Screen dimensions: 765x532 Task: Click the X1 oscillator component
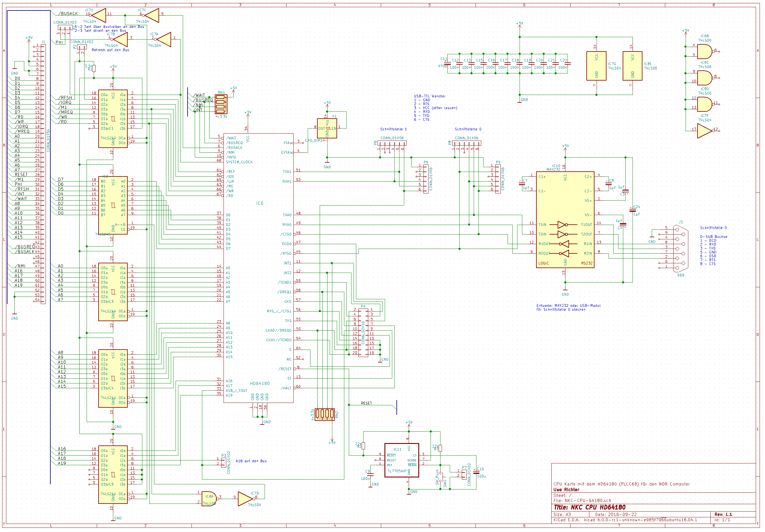coord(327,128)
